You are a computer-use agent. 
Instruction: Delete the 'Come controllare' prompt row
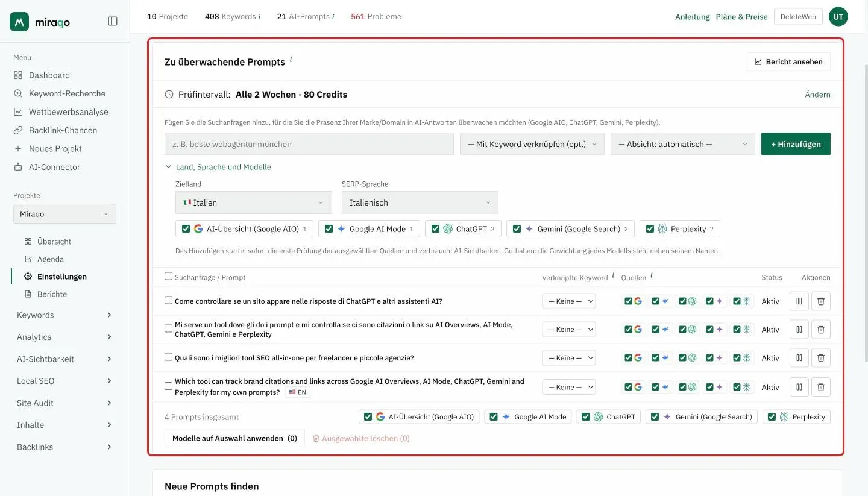821,301
